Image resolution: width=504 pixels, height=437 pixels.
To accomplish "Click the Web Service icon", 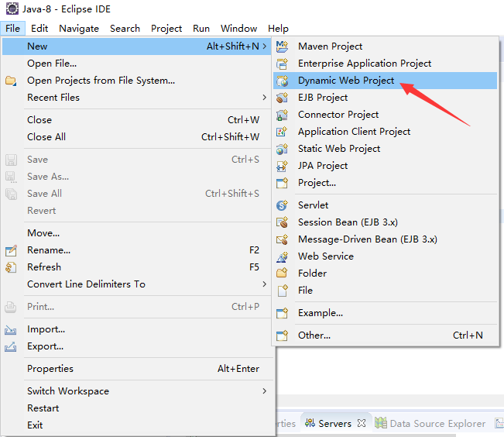I will (282, 256).
